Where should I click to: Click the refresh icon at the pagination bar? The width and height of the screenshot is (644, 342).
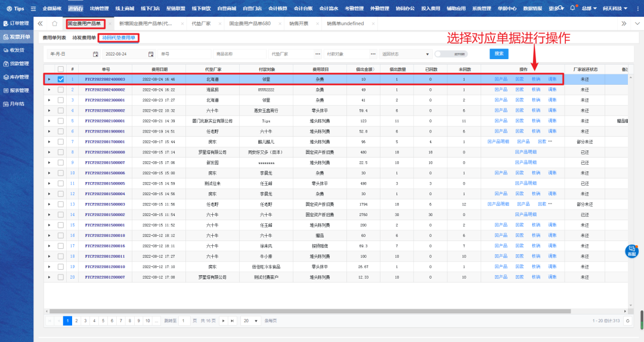627,321
